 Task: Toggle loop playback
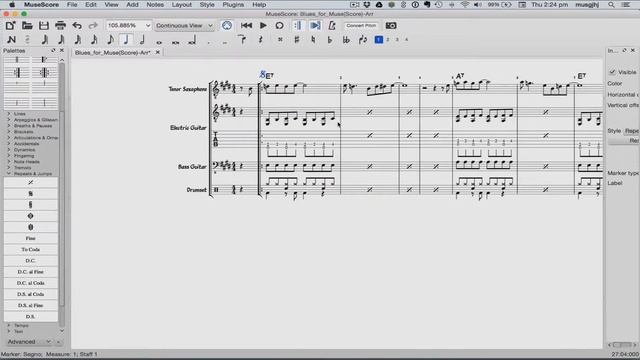pyautogui.click(x=279, y=26)
